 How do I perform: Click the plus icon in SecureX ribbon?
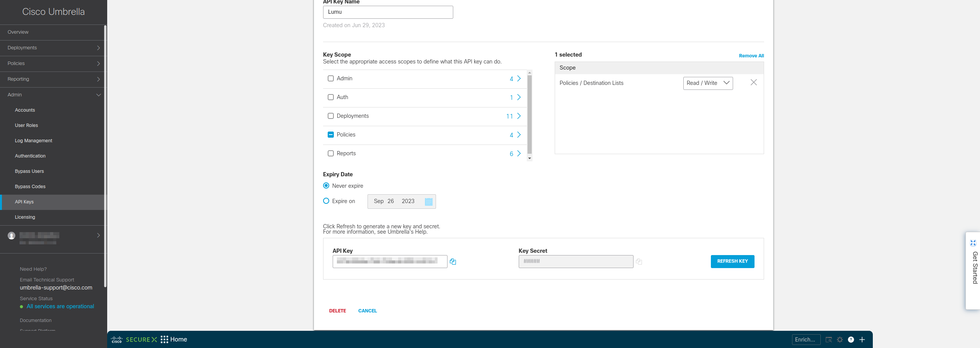[862, 340]
